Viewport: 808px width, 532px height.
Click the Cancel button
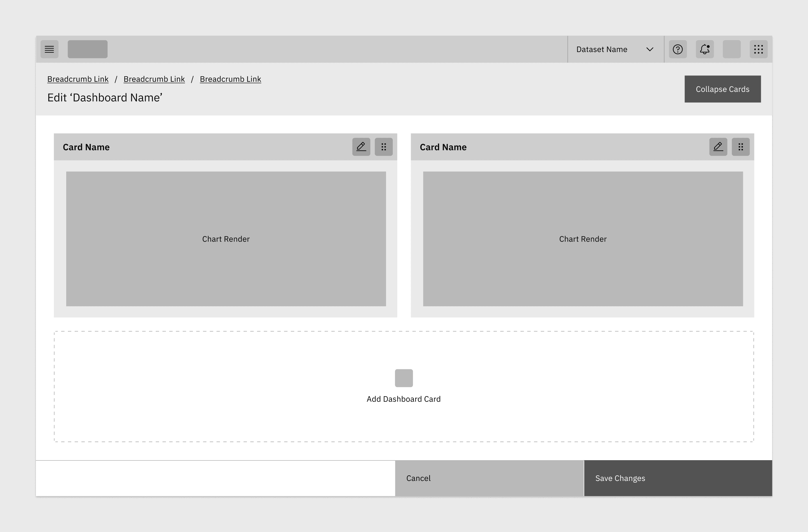[x=489, y=478]
